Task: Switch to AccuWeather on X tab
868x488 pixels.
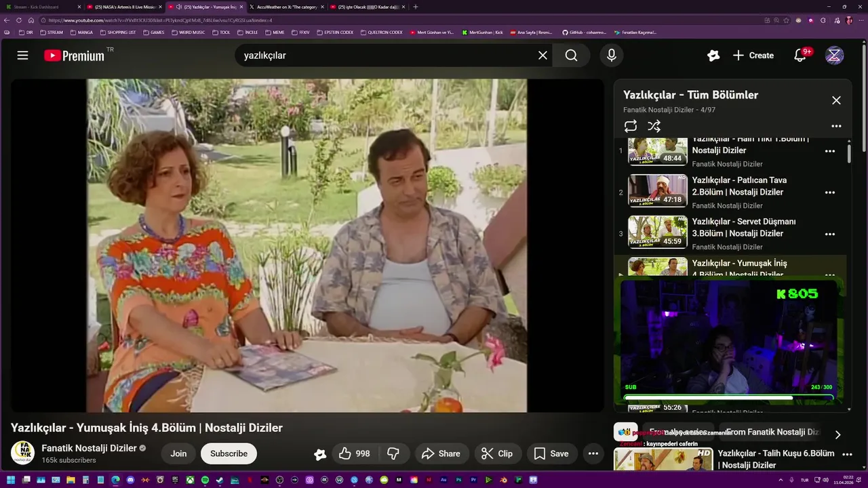Action: click(x=286, y=7)
